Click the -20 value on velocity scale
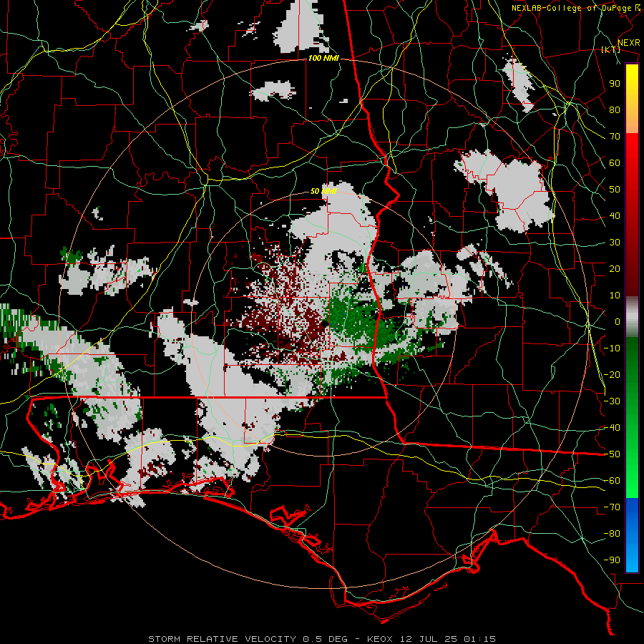 tap(612, 374)
